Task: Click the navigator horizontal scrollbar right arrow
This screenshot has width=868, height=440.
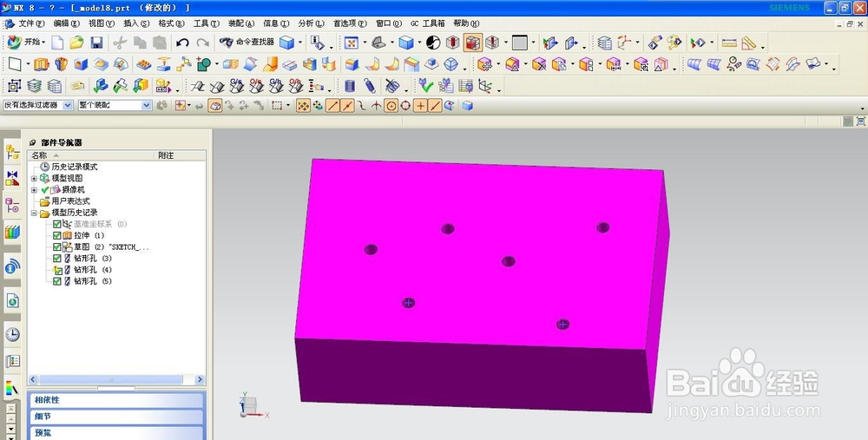Action: click(x=200, y=379)
